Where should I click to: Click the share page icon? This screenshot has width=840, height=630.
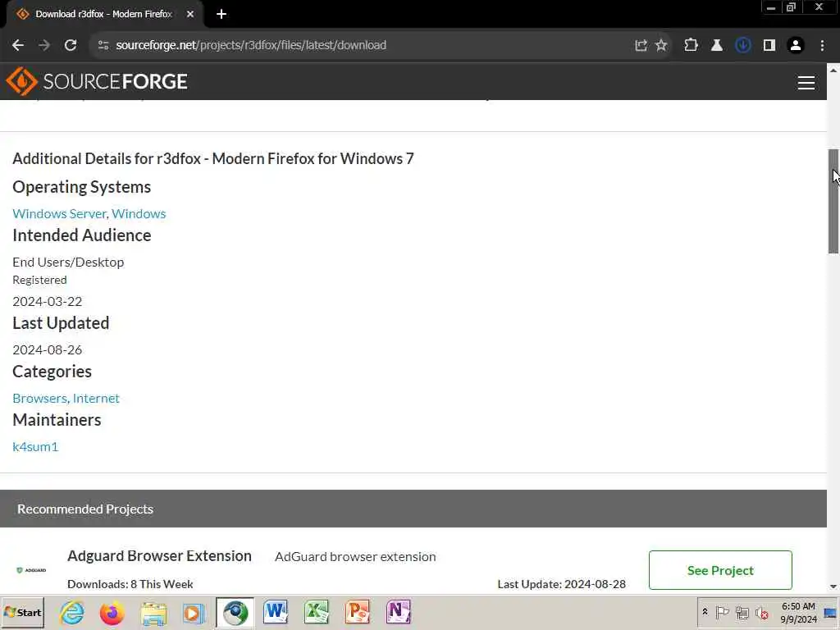point(641,46)
